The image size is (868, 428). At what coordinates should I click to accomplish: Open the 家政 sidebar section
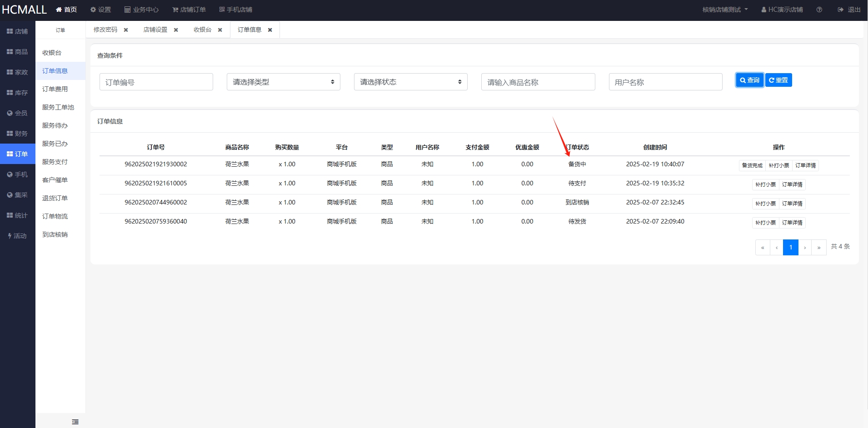pos(17,72)
